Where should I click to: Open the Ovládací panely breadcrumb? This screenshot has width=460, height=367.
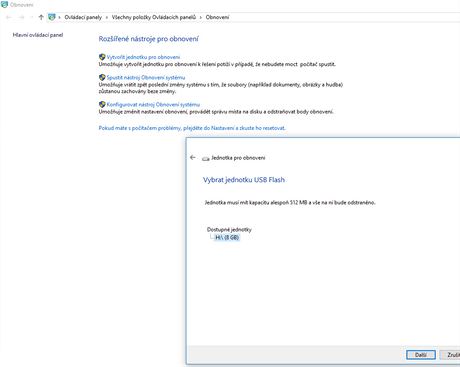(83, 17)
